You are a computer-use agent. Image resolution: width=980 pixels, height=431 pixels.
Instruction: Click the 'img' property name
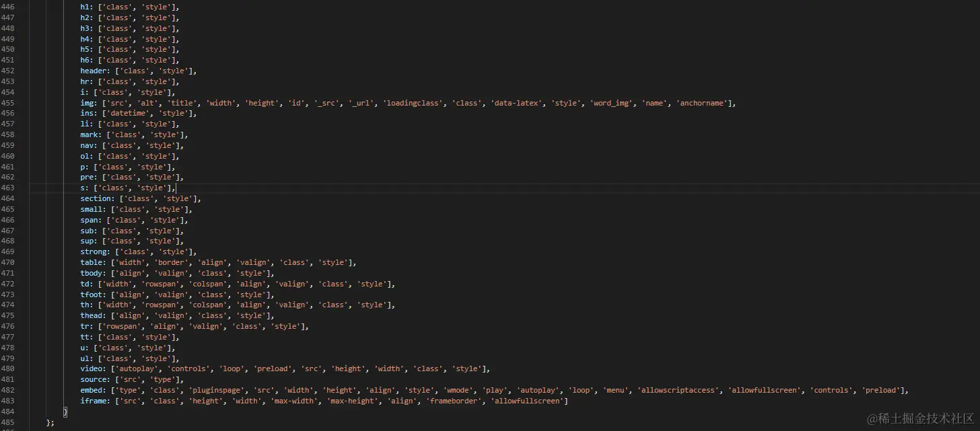click(87, 103)
